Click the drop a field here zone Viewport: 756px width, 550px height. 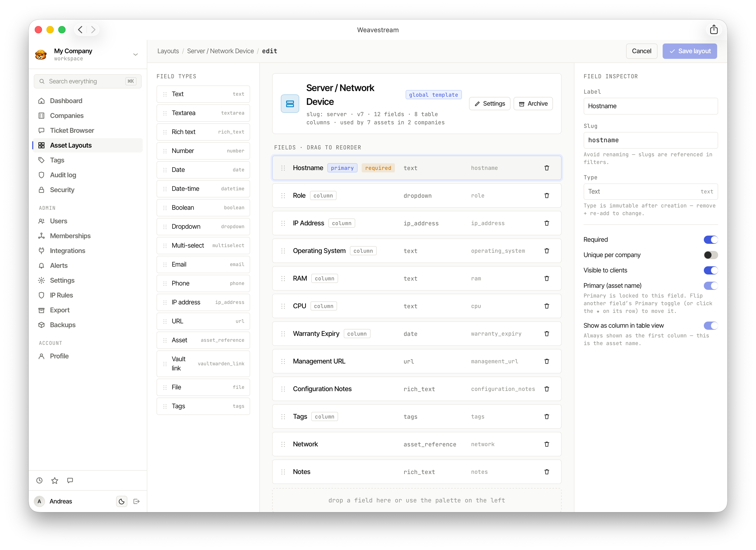point(416,500)
